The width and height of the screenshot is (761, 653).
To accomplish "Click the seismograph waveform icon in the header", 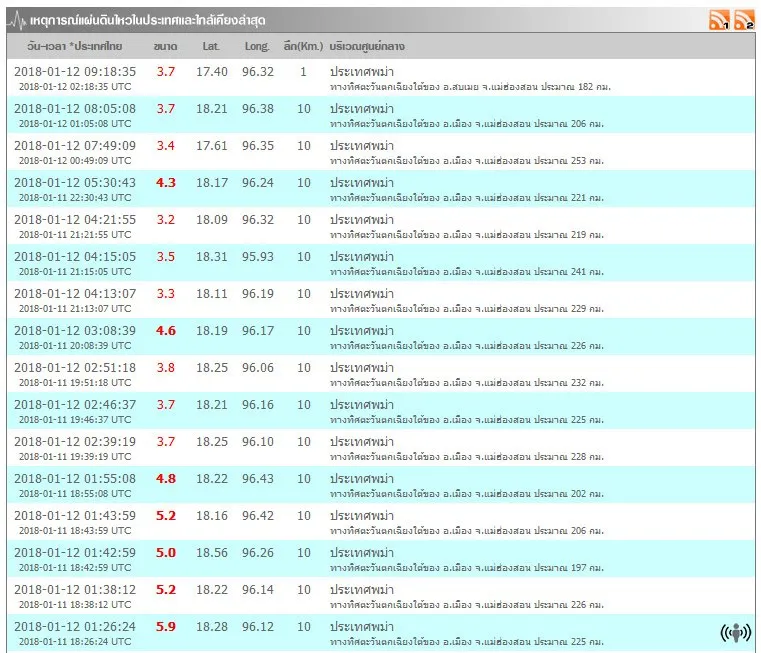I will 19,21.
